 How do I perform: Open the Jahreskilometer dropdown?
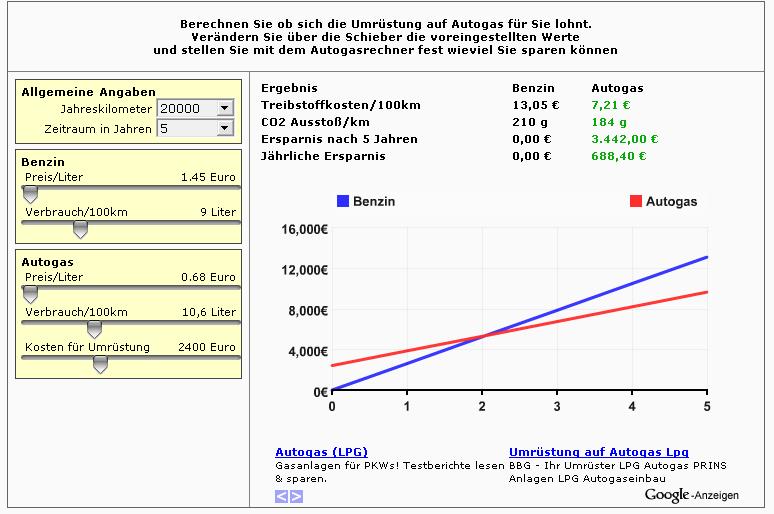click(224, 108)
